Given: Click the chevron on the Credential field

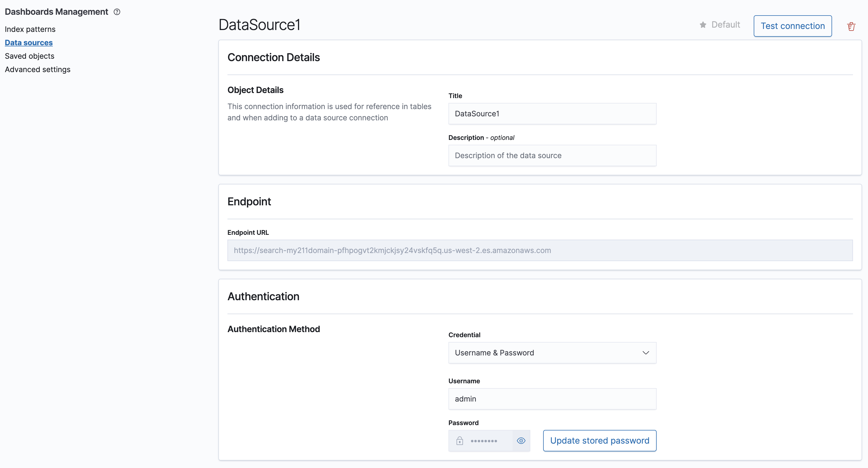Looking at the screenshot, I should coord(646,352).
